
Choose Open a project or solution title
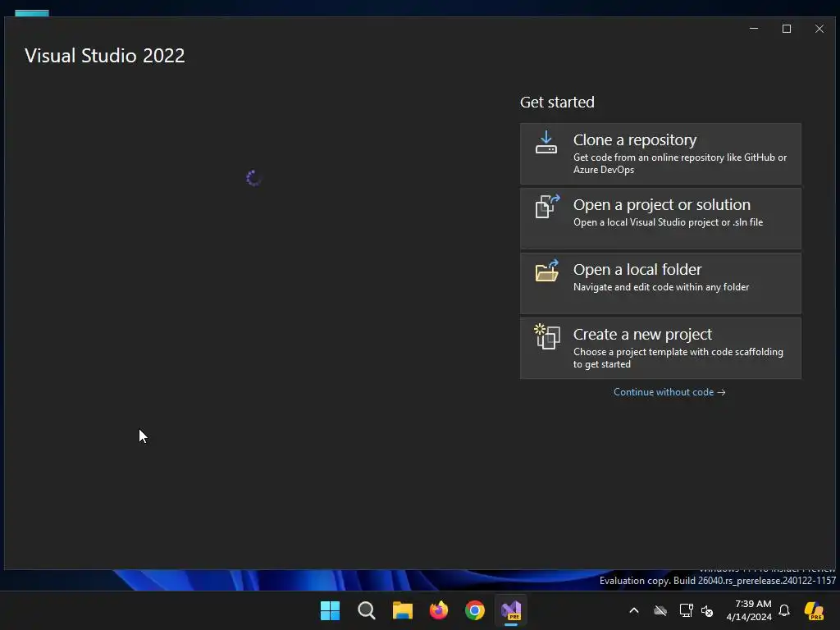coord(662,204)
